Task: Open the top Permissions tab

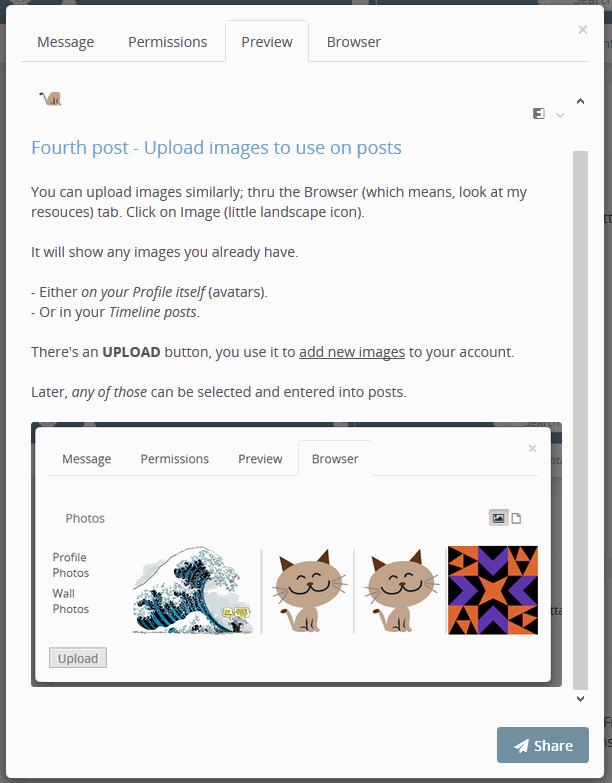Action: click(x=167, y=42)
